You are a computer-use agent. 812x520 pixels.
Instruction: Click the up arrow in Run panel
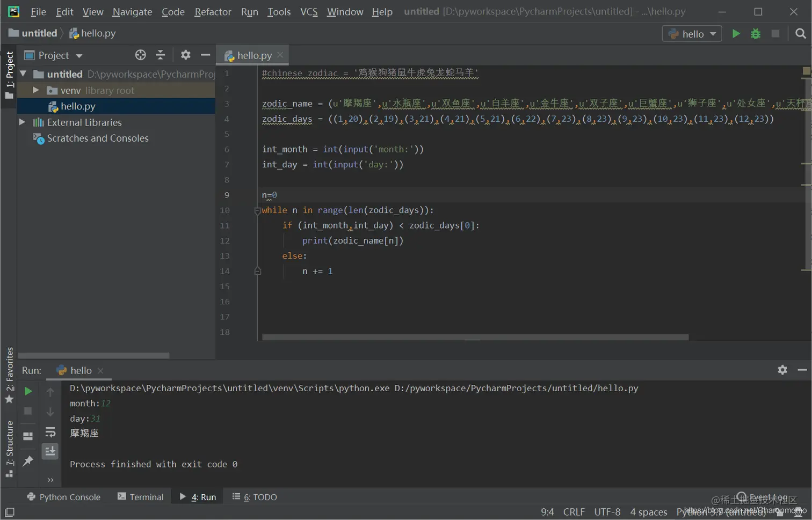pyautogui.click(x=50, y=392)
